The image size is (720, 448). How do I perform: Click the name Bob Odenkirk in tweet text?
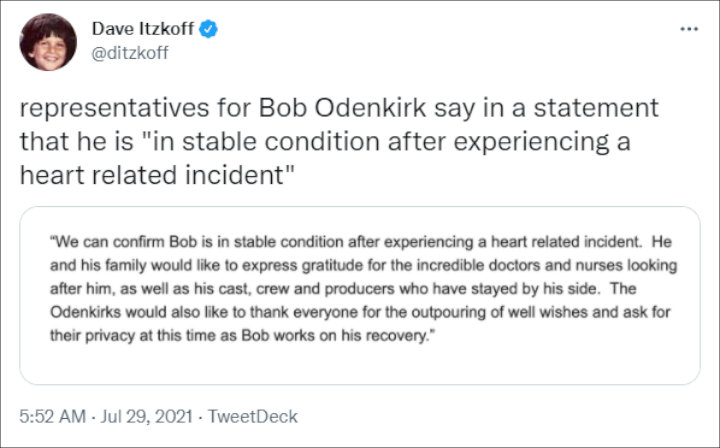pos(343,108)
